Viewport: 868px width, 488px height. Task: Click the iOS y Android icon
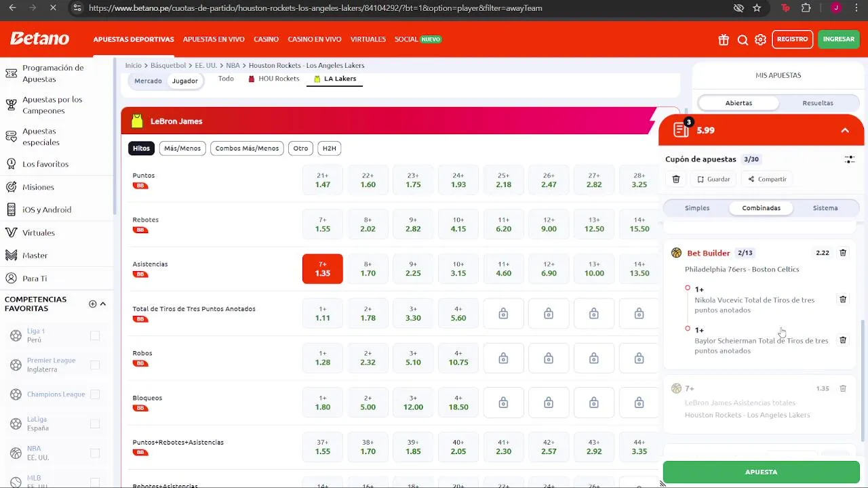(x=11, y=209)
